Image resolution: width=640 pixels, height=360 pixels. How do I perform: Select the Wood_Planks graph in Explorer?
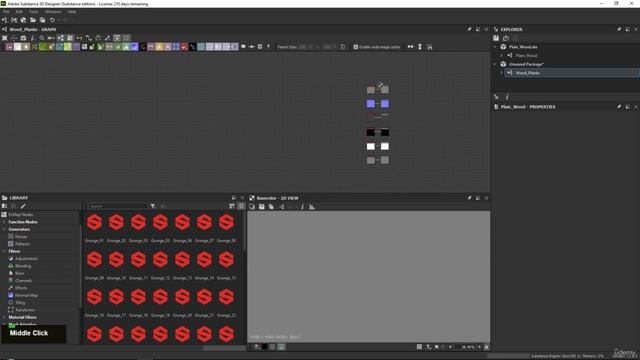pyautogui.click(x=527, y=73)
